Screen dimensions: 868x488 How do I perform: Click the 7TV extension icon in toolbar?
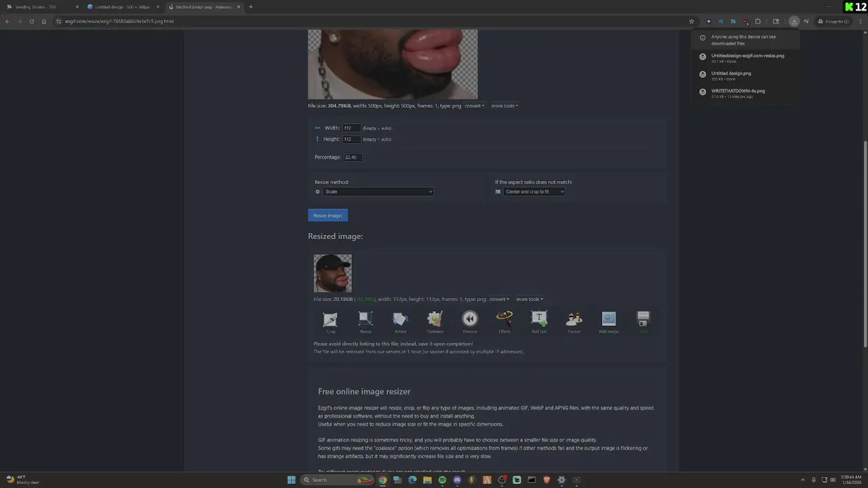point(733,21)
